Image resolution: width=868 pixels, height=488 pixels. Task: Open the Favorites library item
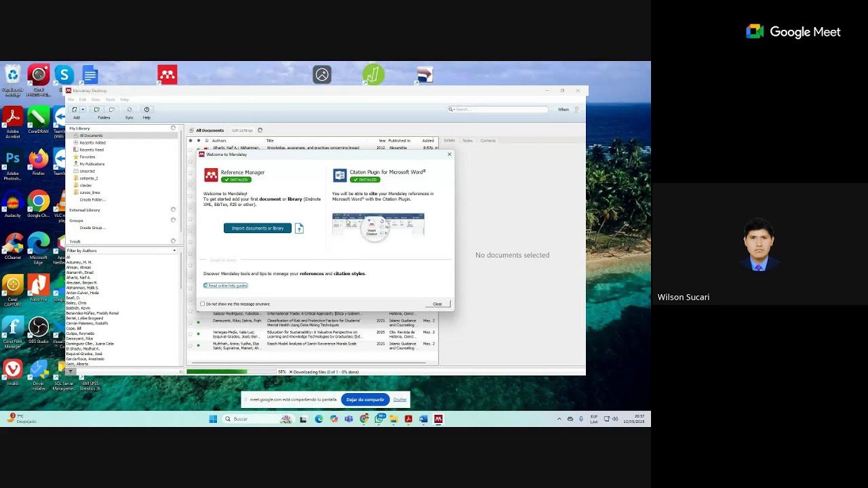click(x=87, y=157)
